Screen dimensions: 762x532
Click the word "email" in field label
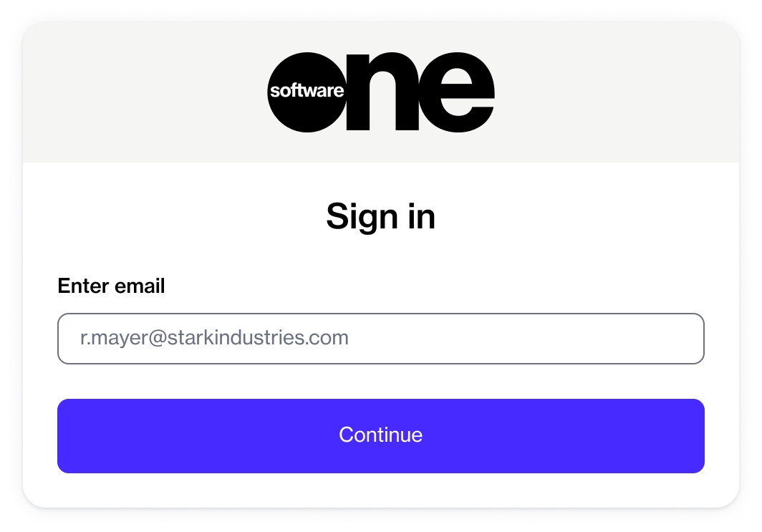tap(140, 286)
